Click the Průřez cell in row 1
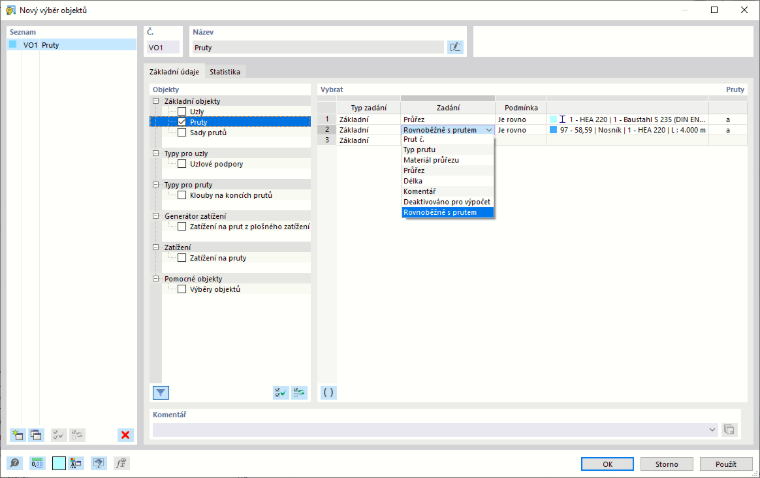 coord(448,119)
